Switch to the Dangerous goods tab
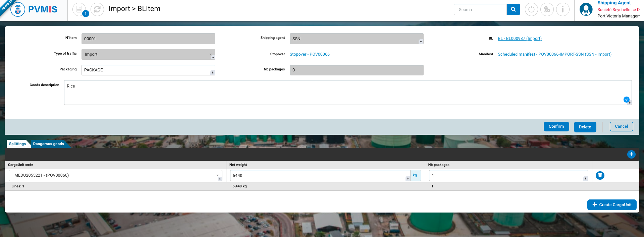Screen dimensions: 644x237 point(49,144)
